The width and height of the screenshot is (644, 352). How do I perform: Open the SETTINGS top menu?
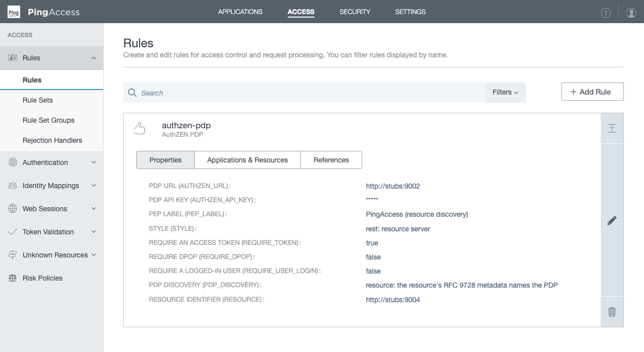click(410, 12)
